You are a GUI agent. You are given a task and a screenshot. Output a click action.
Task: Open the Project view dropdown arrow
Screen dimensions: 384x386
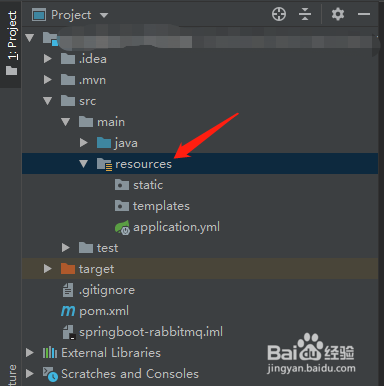pos(104,15)
